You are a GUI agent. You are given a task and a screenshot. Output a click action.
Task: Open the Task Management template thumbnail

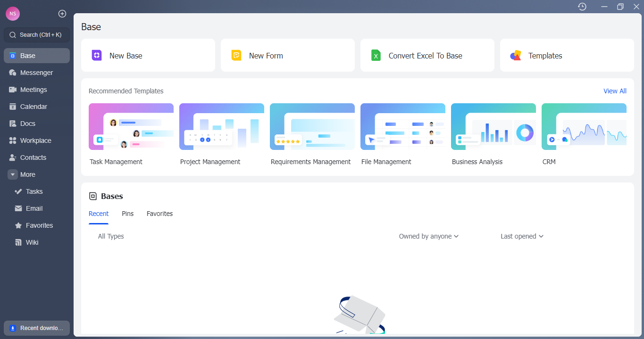coord(131,127)
